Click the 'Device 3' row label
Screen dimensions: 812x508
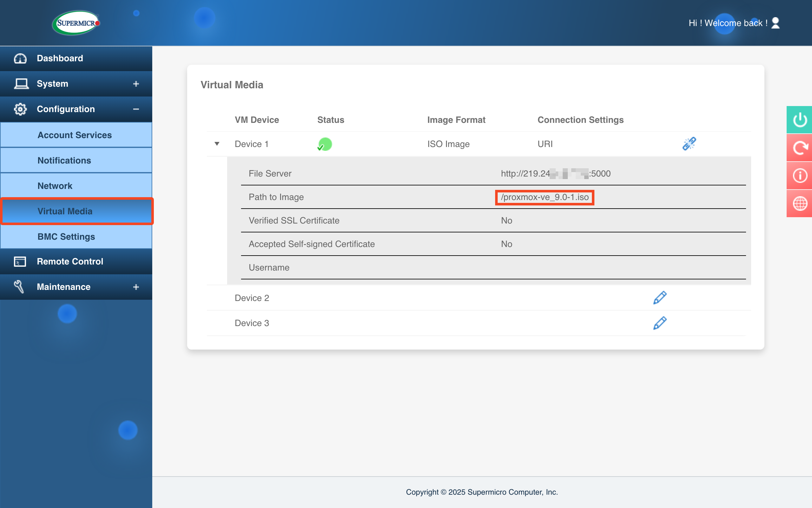252,323
